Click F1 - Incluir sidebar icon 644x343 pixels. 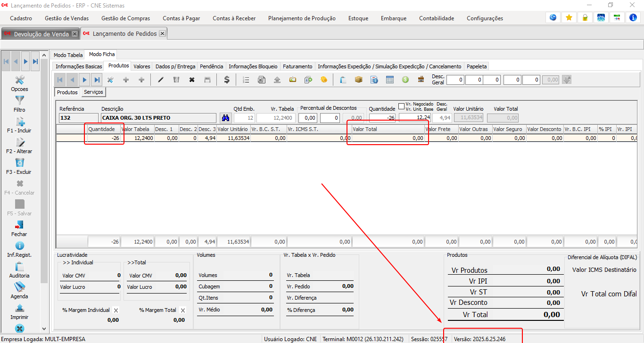tap(20, 122)
